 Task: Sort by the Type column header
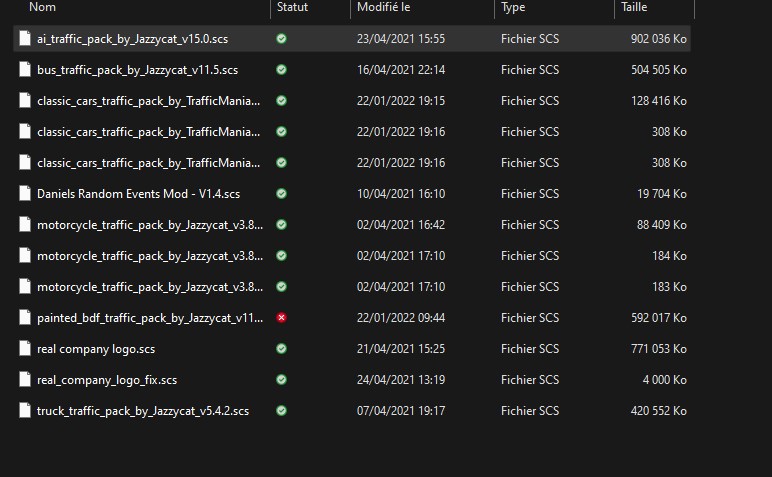point(513,7)
